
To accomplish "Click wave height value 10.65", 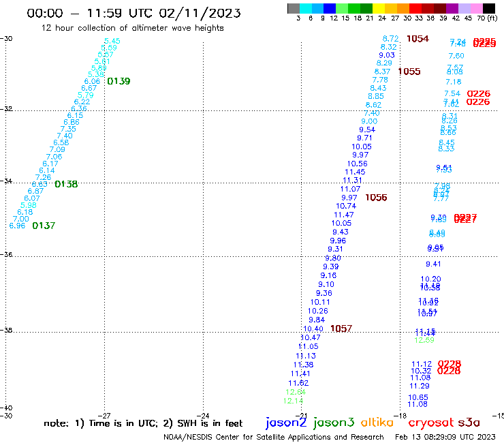I will 418,397.
